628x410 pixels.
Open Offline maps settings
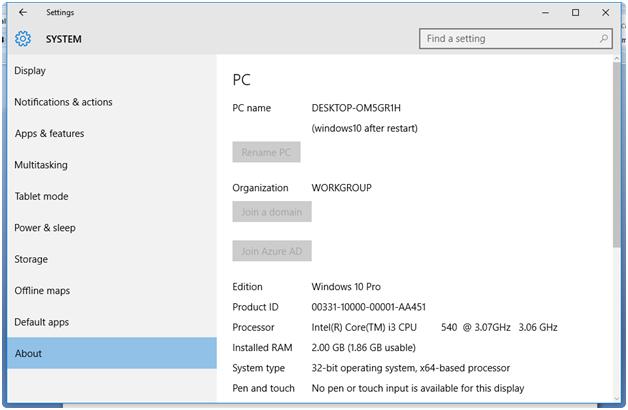pos(43,291)
